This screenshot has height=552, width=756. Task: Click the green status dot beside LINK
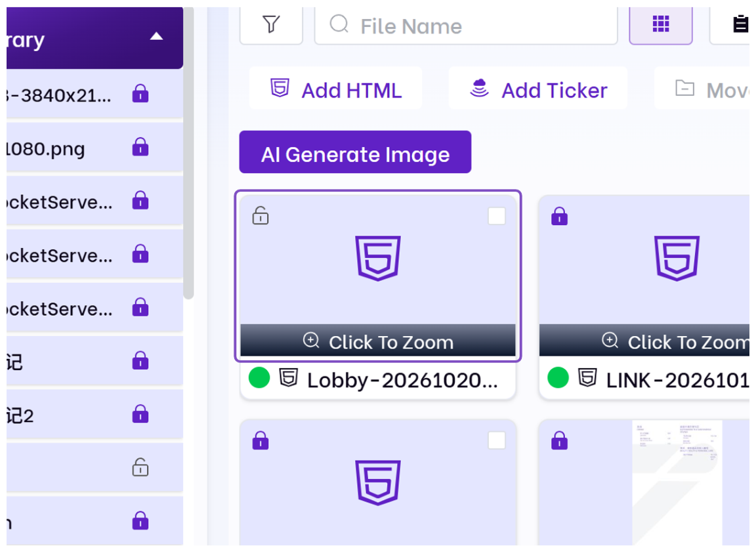[558, 377]
